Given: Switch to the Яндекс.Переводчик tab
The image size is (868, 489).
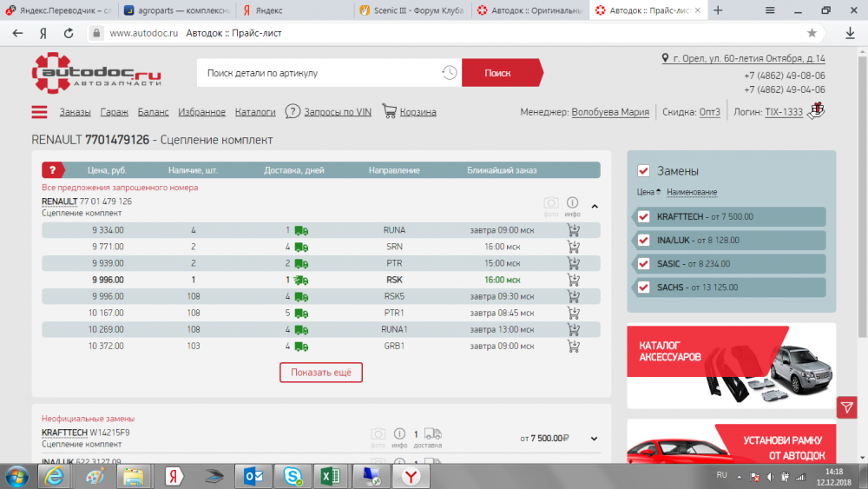Looking at the screenshot, I should 59,10.
